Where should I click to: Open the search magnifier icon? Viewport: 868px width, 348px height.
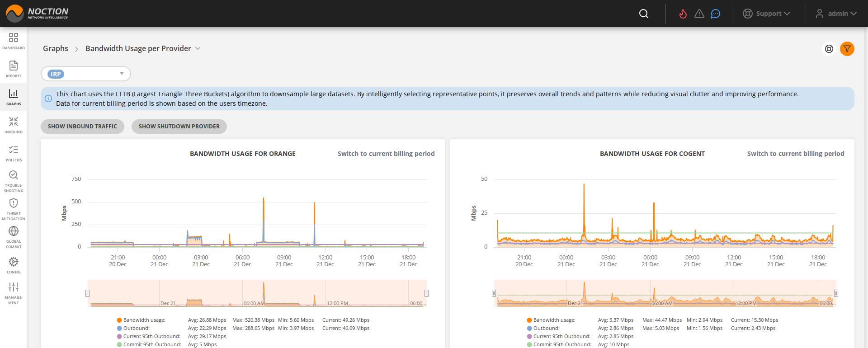pos(644,14)
